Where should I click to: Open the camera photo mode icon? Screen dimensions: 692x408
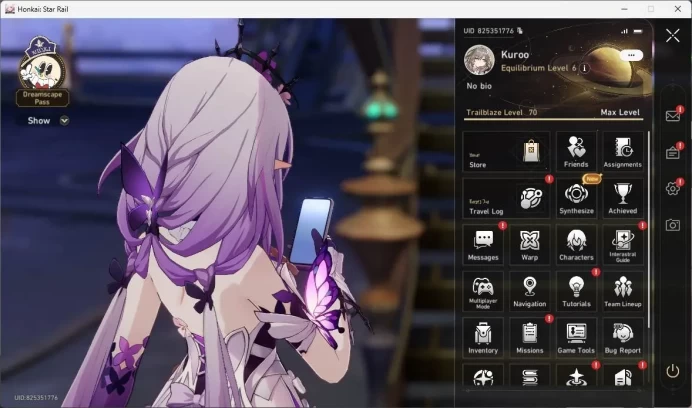click(x=673, y=225)
